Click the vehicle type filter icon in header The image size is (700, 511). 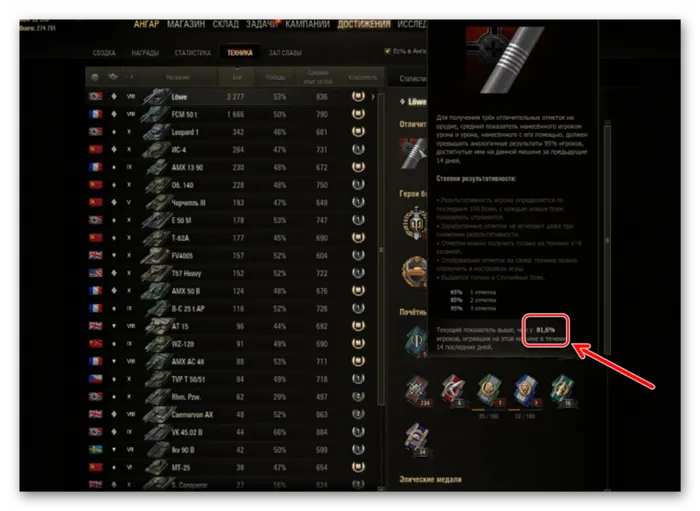(113, 77)
